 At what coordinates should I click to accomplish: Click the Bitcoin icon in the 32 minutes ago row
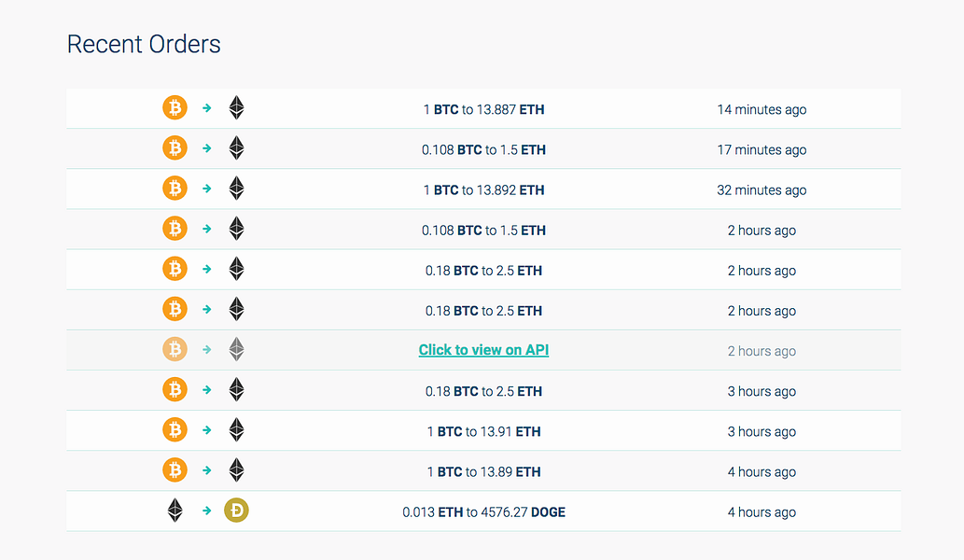pyautogui.click(x=175, y=189)
